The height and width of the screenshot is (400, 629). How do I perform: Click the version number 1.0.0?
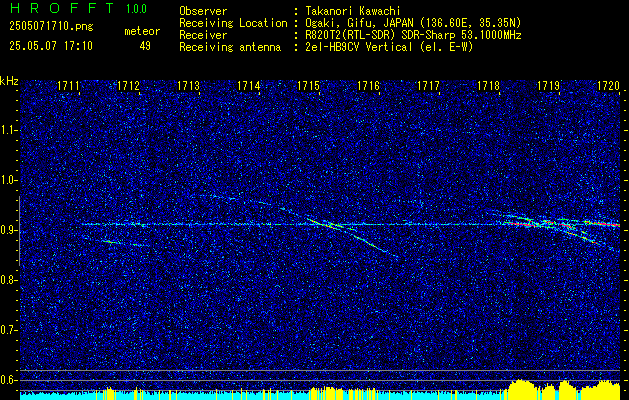pos(136,9)
